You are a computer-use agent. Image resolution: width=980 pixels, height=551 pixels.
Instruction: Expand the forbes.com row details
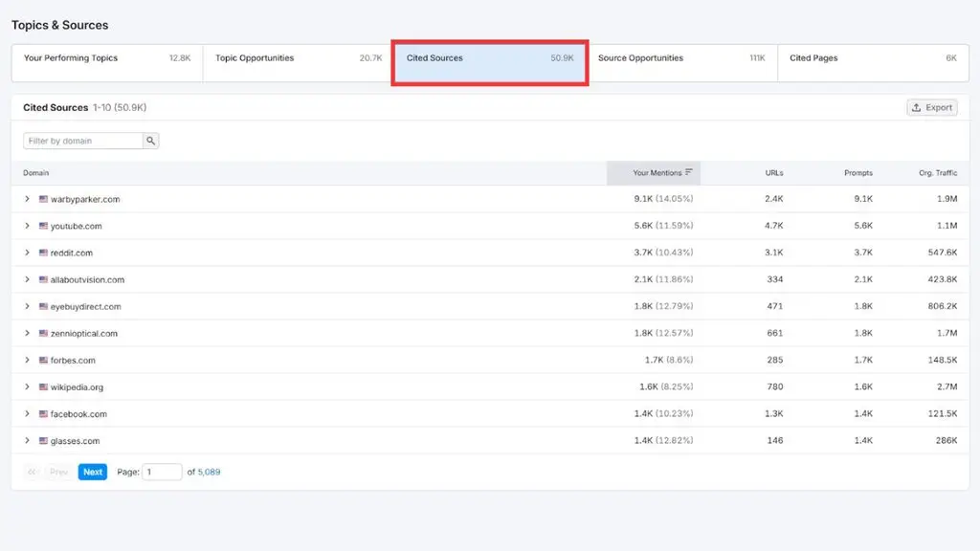(27, 360)
